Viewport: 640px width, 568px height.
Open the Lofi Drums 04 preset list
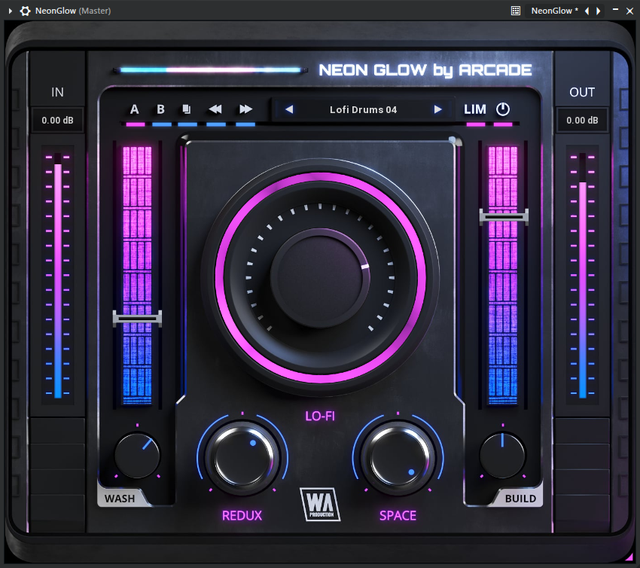(363, 109)
